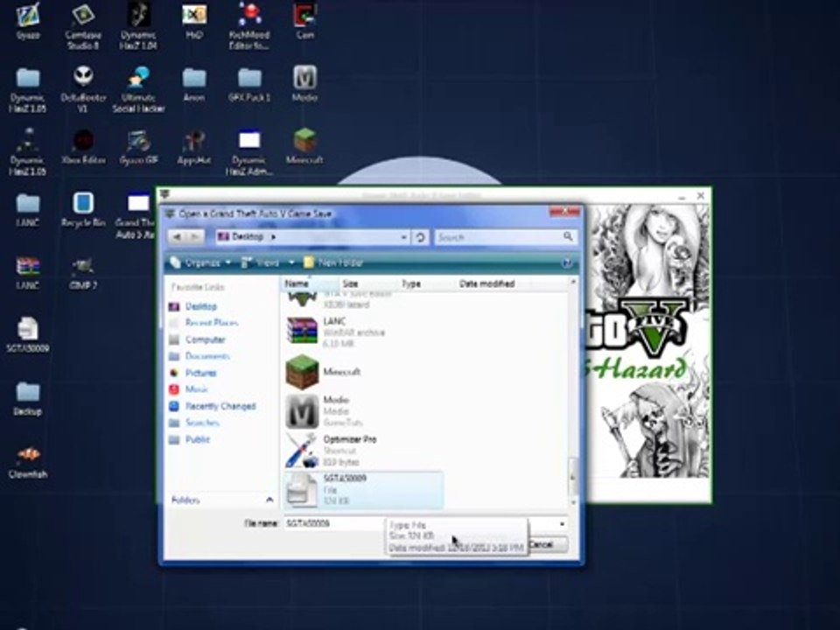Select the LANC WinRAR archive desktop icon

28,273
